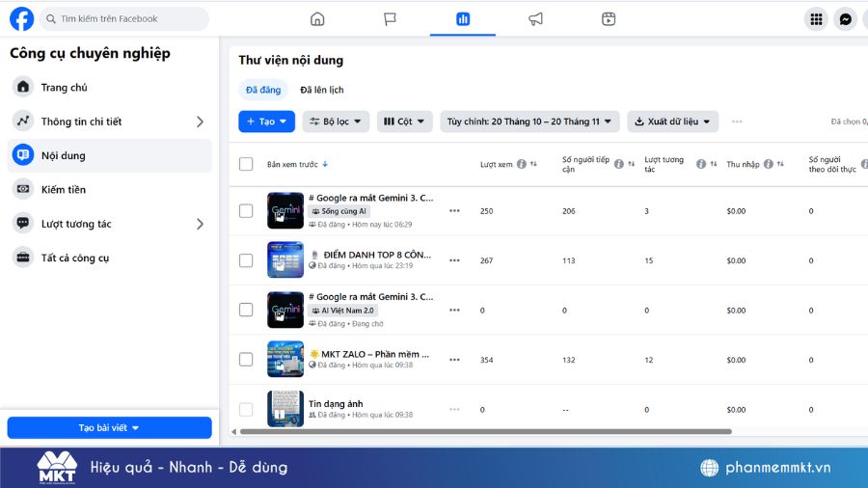Screen dimensions: 868x488
Task: Open the Pages flag icon
Action: (x=390, y=19)
